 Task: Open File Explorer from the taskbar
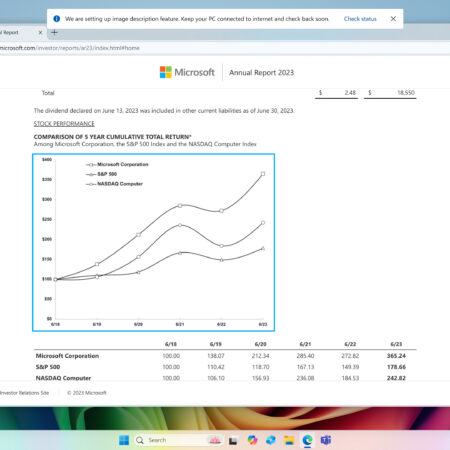[289, 440]
